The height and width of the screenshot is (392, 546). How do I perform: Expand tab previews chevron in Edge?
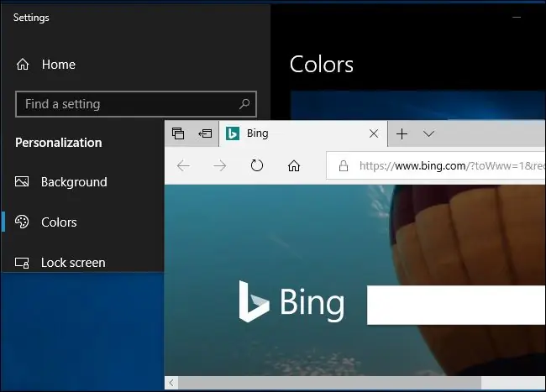(x=428, y=133)
